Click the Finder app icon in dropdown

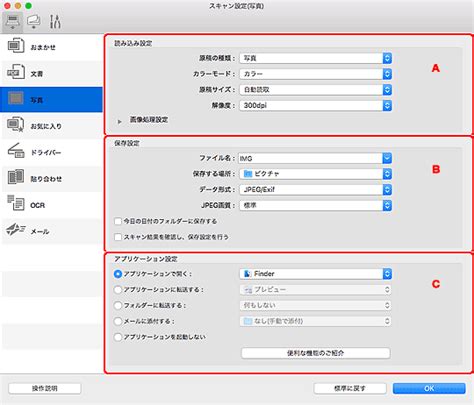pyautogui.click(x=247, y=274)
